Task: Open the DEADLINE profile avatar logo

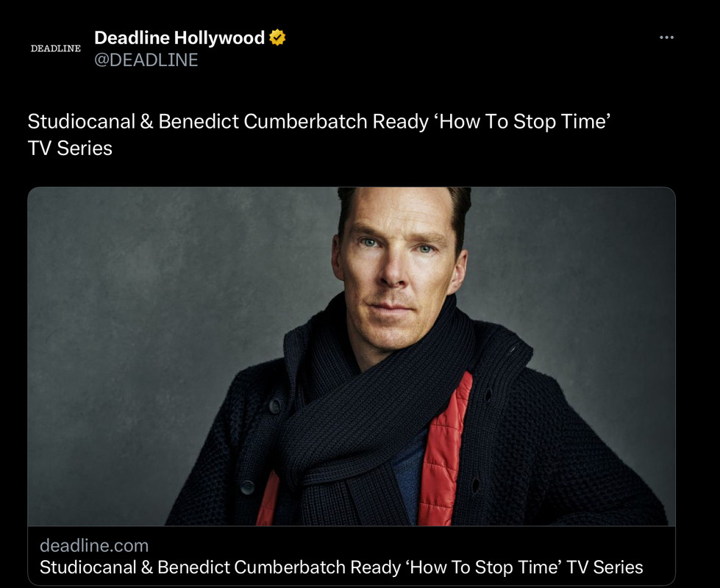Action: pos(56,49)
